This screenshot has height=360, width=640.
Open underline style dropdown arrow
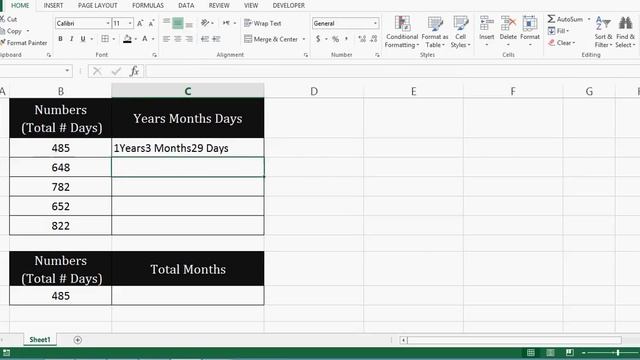pyautogui.click(x=92, y=39)
